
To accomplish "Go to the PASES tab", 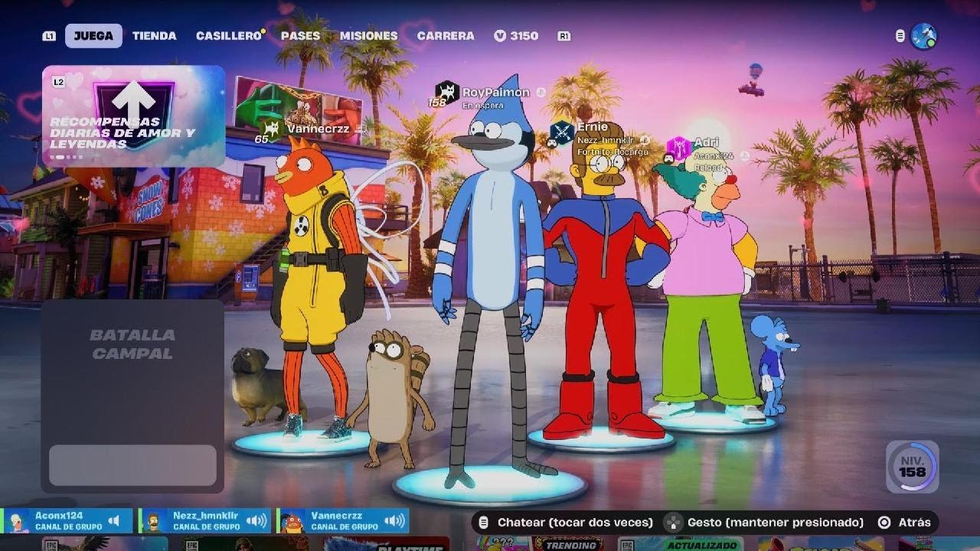I will pyautogui.click(x=300, y=36).
